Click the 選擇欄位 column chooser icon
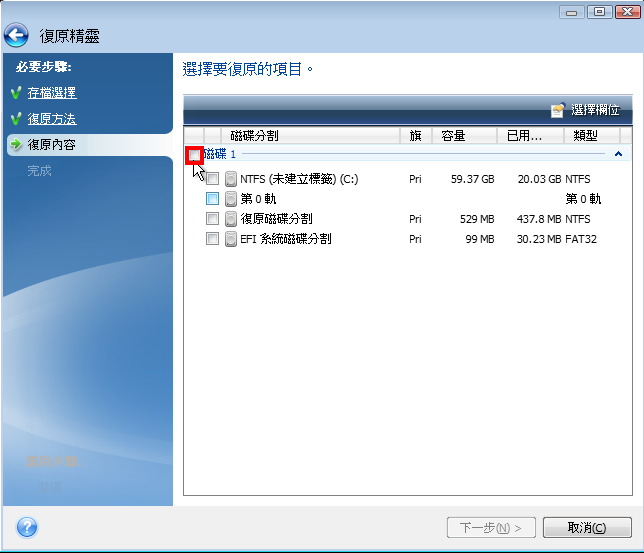 pyautogui.click(x=557, y=110)
